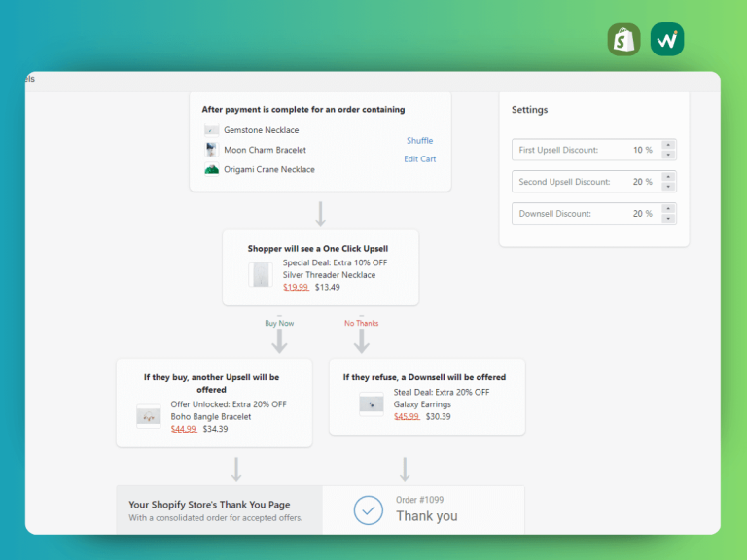The width and height of the screenshot is (747, 560).
Task: Click the Buy Now label
Action: coord(279,323)
